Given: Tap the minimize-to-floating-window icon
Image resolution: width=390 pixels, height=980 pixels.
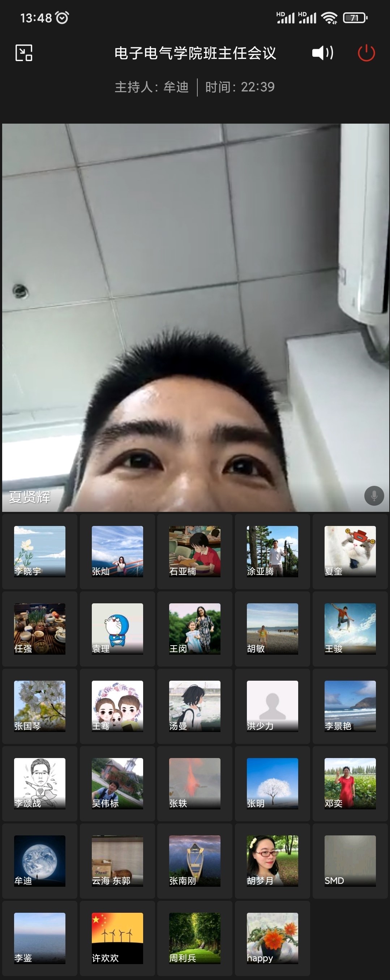Looking at the screenshot, I should coord(23,53).
